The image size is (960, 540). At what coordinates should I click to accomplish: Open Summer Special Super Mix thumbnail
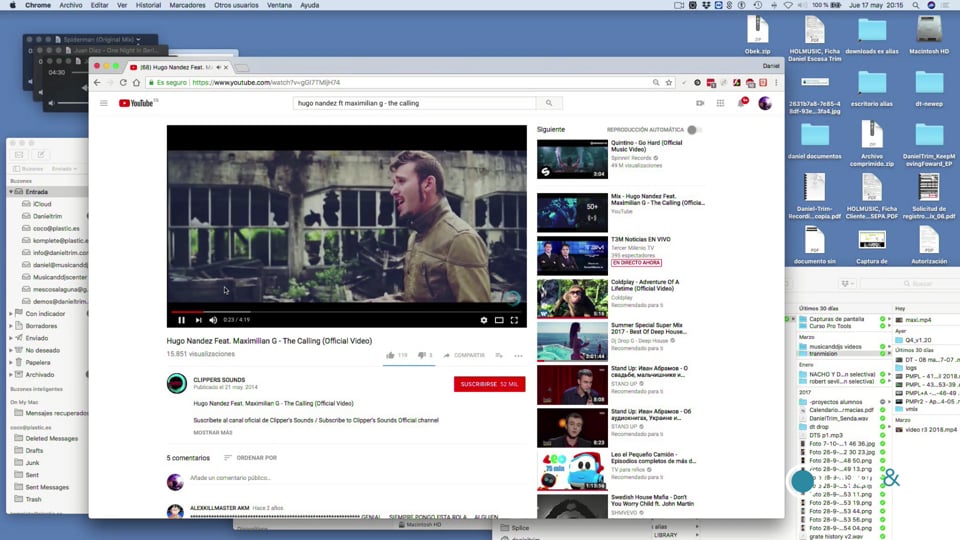[x=572, y=341]
